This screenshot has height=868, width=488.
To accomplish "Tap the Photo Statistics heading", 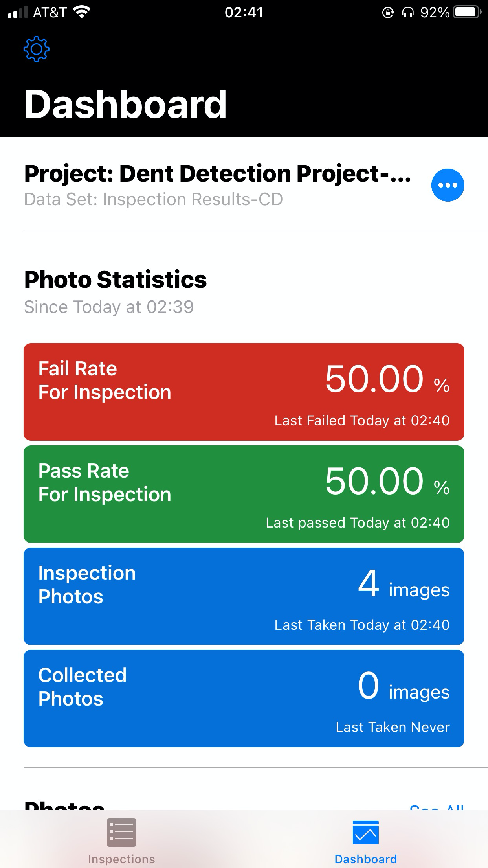I will (116, 280).
